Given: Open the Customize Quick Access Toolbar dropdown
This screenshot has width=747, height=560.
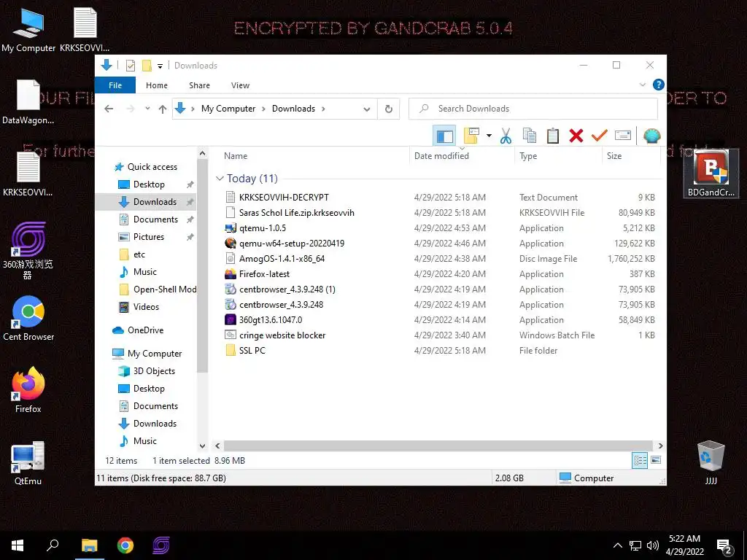Looking at the screenshot, I should point(160,66).
